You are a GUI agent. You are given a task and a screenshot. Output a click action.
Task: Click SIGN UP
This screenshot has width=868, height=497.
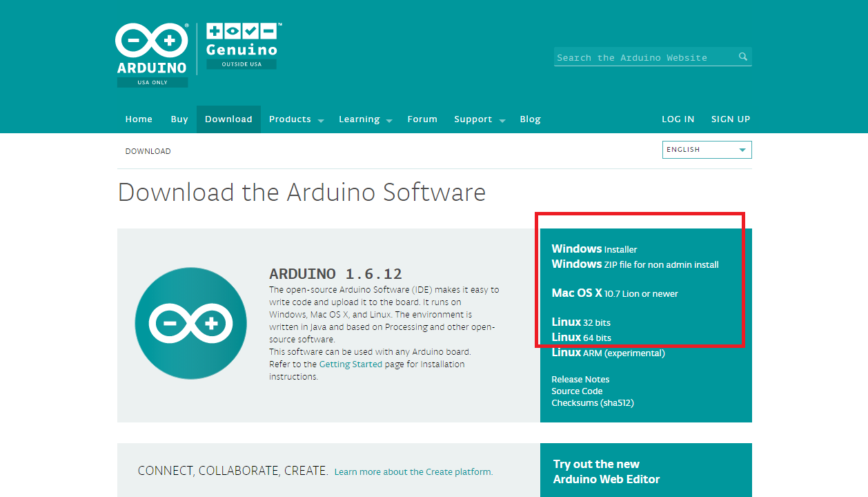730,119
